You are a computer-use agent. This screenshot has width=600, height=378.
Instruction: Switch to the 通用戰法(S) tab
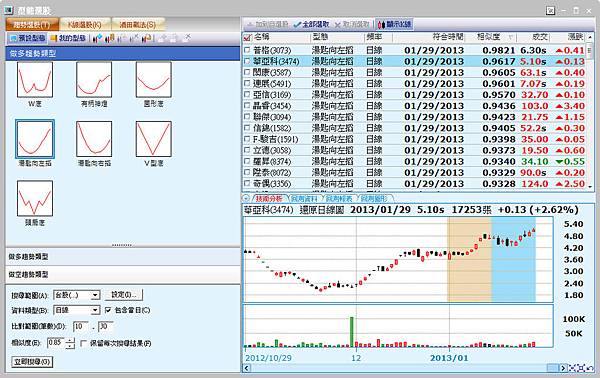point(138,24)
